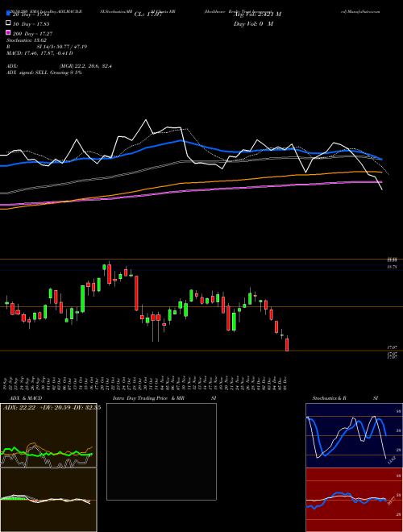Click the white 50 Day legend swatch
The height and width of the screenshot is (532, 403).
pyautogui.click(x=9, y=23)
